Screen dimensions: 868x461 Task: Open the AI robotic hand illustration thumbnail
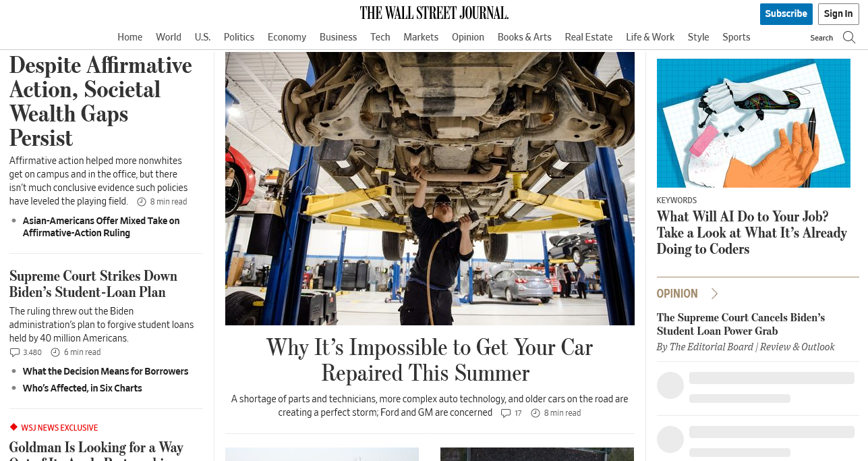(753, 123)
